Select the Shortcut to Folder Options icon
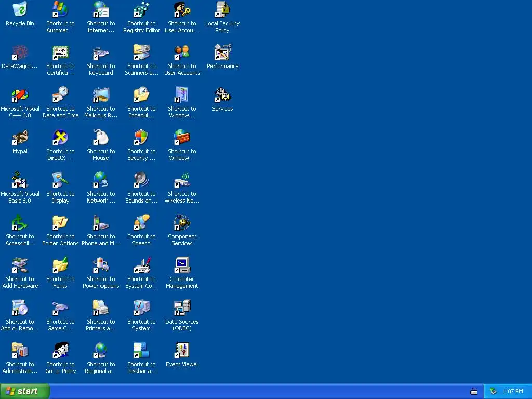This screenshot has width=532, height=399. [60, 222]
